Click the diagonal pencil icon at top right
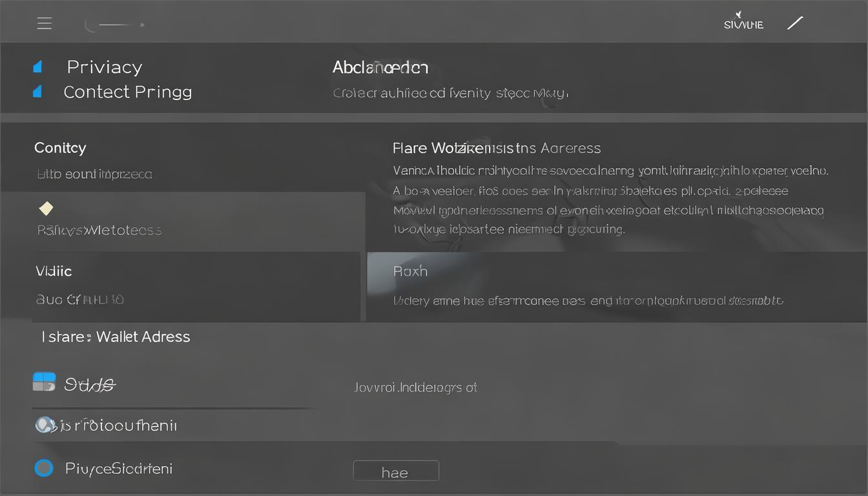Viewport: 868px width, 496px height. pyautogui.click(x=795, y=23)
